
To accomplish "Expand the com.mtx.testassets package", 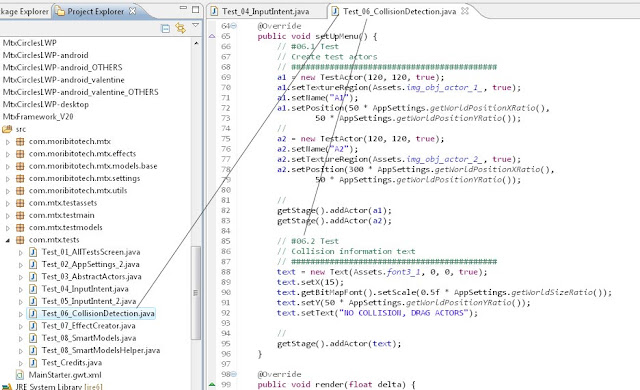I will click(x=8, y=204).
